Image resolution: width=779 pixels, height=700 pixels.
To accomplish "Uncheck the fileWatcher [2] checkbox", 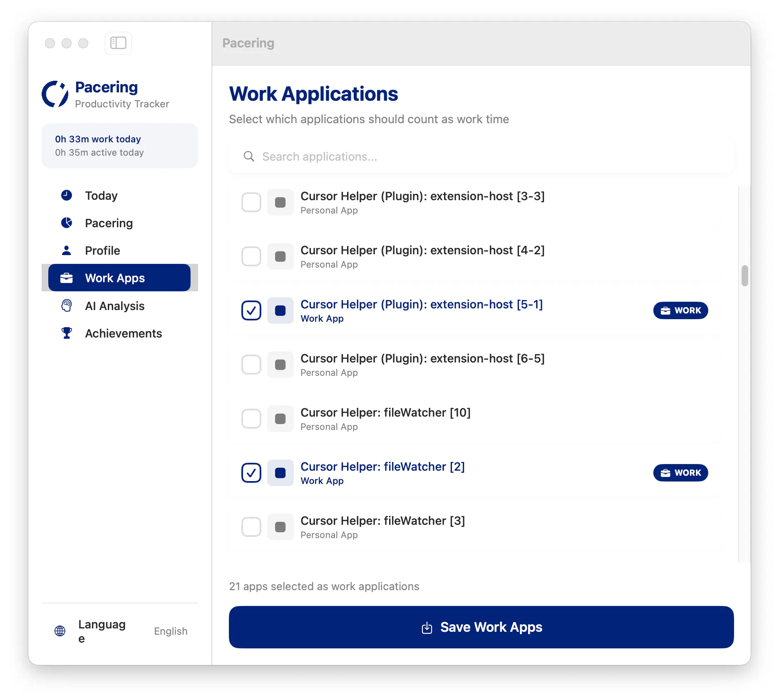I will (251, 473).
